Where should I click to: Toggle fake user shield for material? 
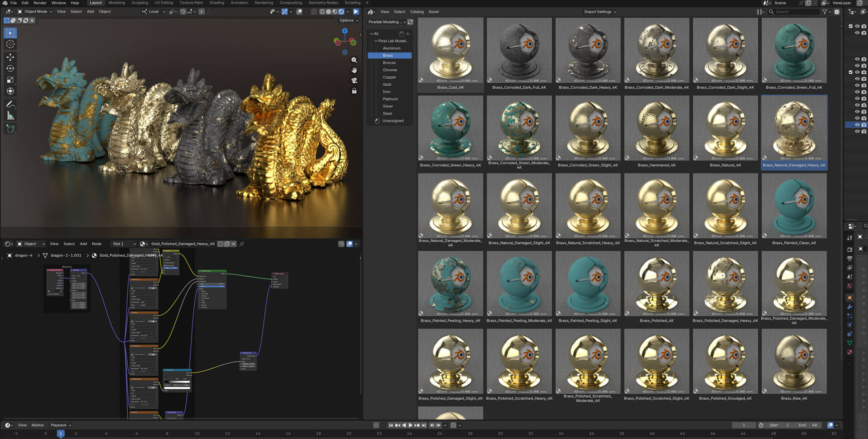tap(220, 244)
